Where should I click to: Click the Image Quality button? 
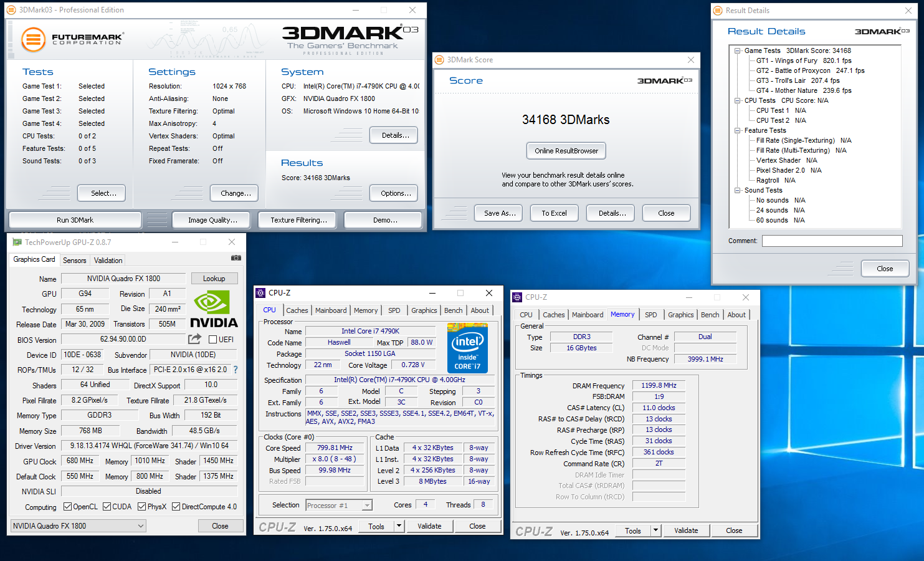click(212, 220)
